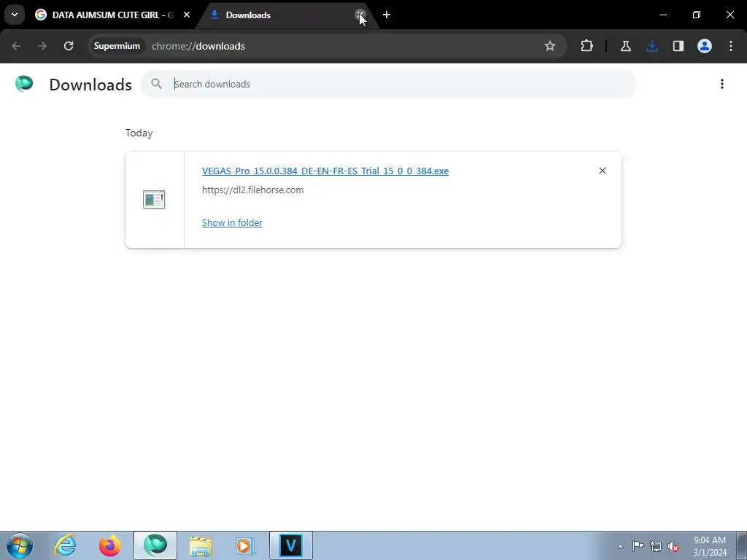The width and height of the screenshot is (747, 560).
Task: Open VEGAS_Pro_15.0.0.384 exe file link
Action: [325, 171]
